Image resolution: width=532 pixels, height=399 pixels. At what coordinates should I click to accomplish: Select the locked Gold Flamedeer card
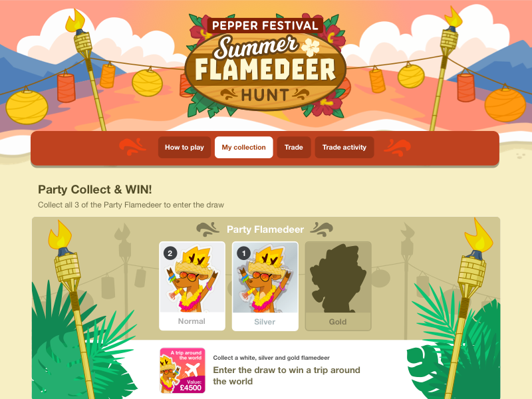[338, 286]
